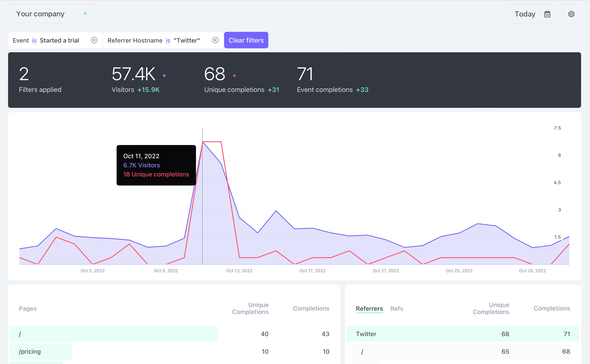Image resolution: width=590 pixels, height=364 pixels.
Task: Open the Today date range picker
Action: tap(525, 14)
